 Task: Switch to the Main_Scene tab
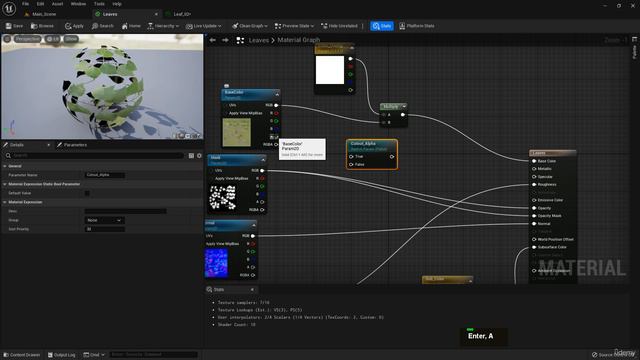pyautogui.click(x=44, y=14)
